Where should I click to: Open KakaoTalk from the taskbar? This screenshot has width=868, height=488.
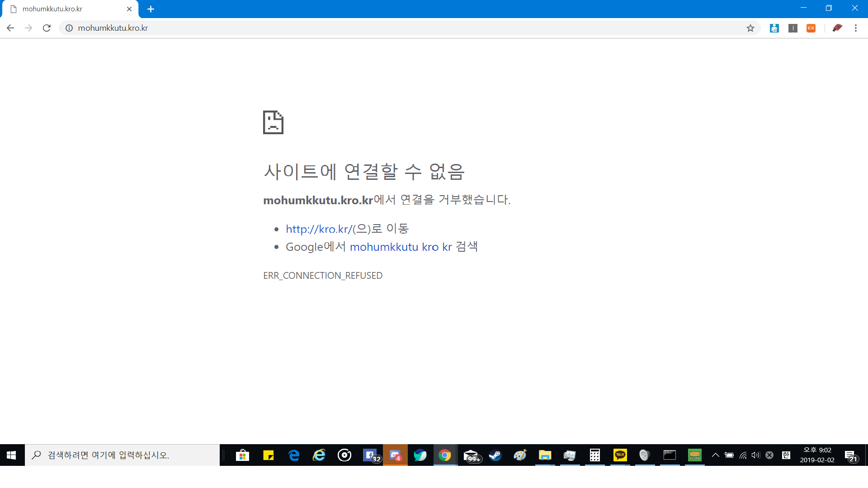[x=620, y=455]
